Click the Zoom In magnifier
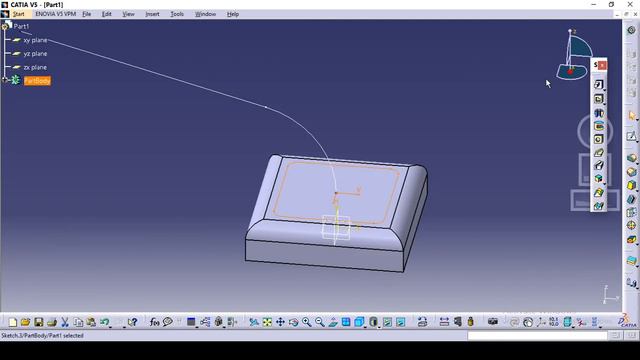 point(306,322)
